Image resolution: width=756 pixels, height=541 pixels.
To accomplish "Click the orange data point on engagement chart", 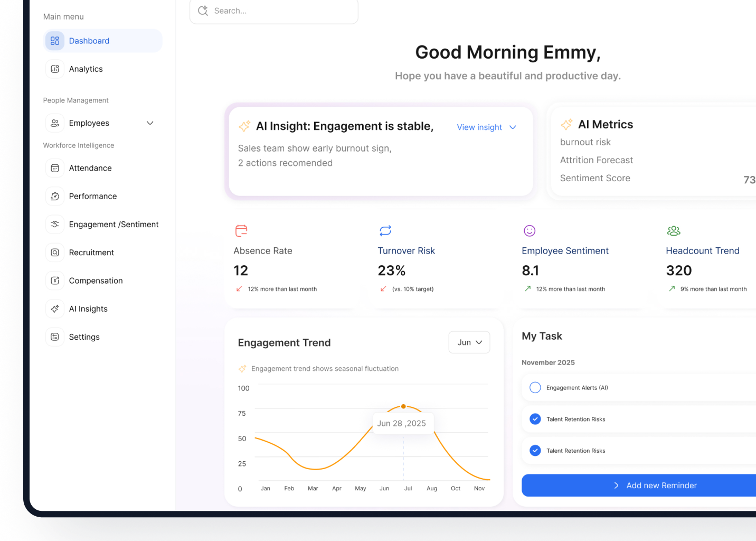I will (x=403, y=406).
